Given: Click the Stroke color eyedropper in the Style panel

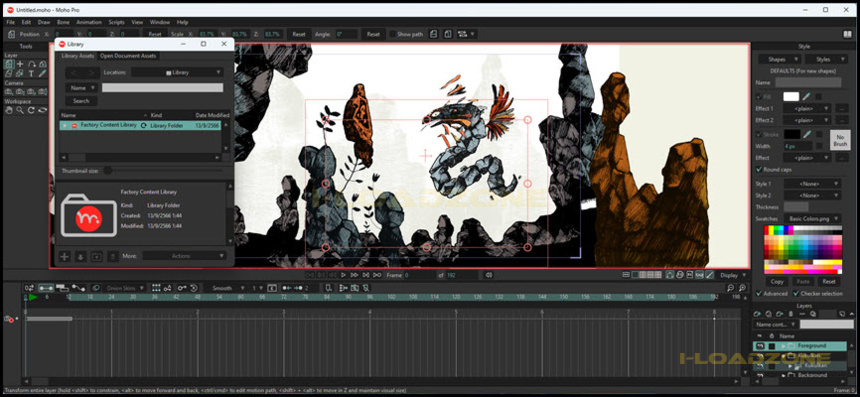Looking at the screenshot, I should pos(807,134).
